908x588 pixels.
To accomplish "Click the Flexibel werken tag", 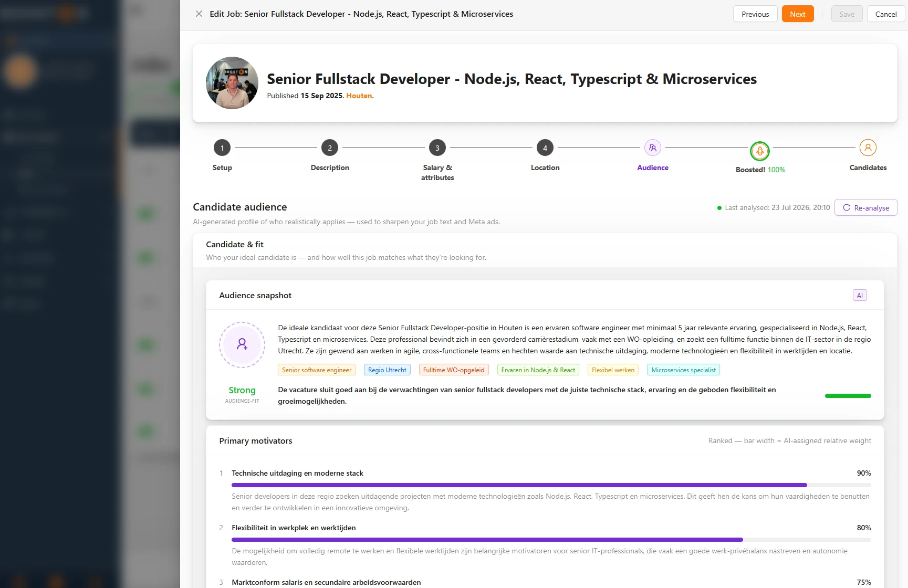I will point(613,370).
